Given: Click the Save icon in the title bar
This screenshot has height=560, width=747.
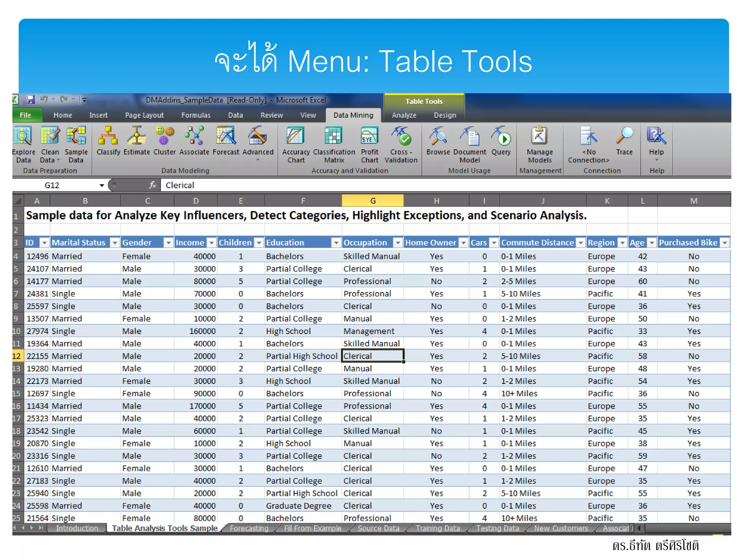Looking at the screenshot, I should (31, 100).
